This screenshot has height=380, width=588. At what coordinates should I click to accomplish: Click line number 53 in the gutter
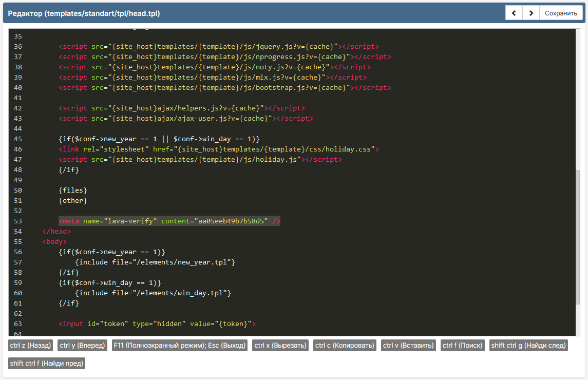tap(18, 221)
